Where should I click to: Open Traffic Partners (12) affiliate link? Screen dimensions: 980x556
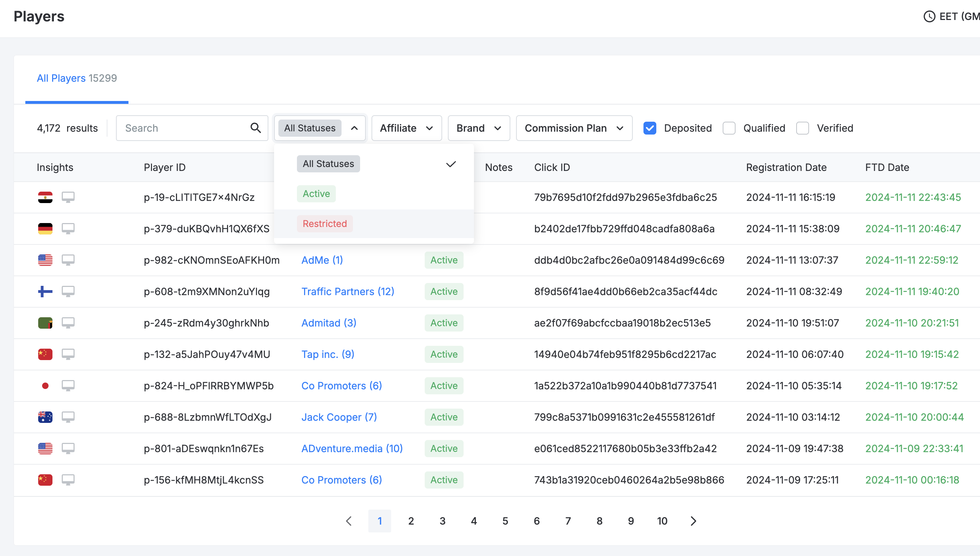pyautogui.click(x=347, y=291)
